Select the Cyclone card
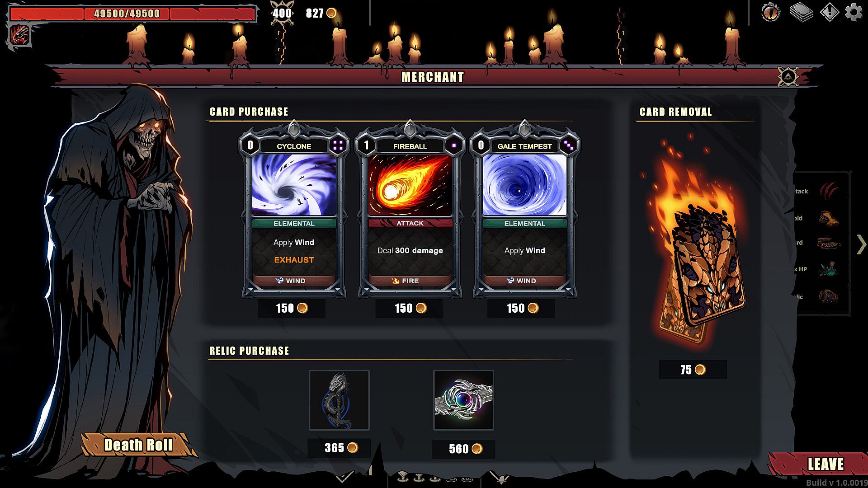The image size is (868, 488). (x=294, y=210)
